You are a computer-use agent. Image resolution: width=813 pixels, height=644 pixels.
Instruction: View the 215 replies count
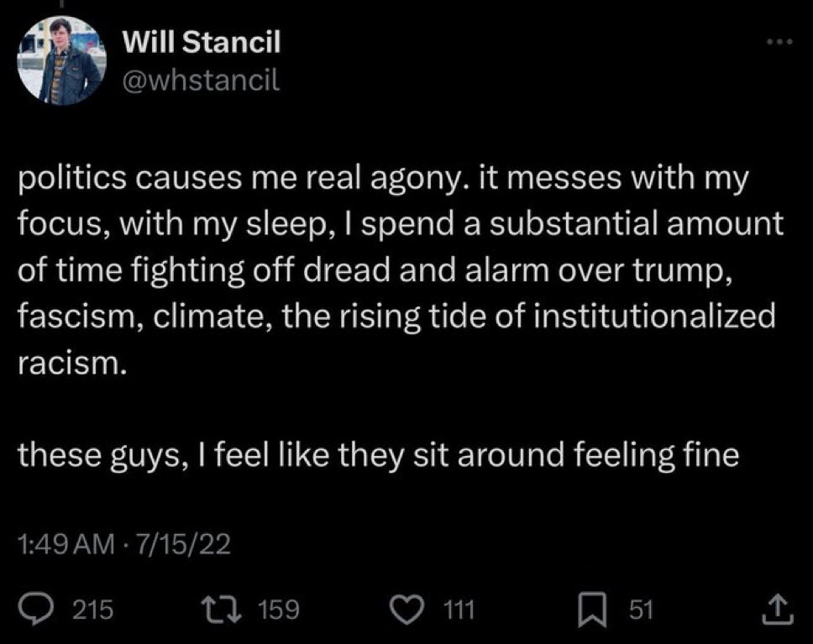(93, 610)
